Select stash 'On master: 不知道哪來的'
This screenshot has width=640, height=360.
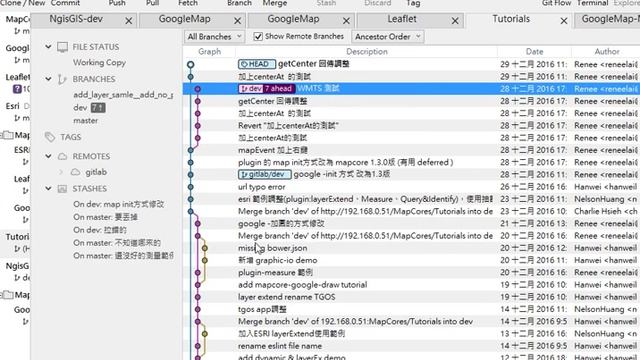[x=117, y=243]
